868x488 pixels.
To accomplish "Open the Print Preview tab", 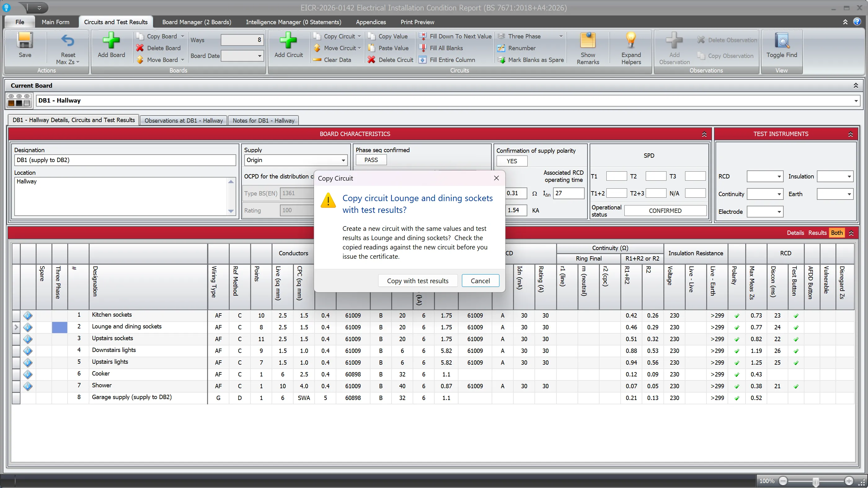I will (417, 22).
